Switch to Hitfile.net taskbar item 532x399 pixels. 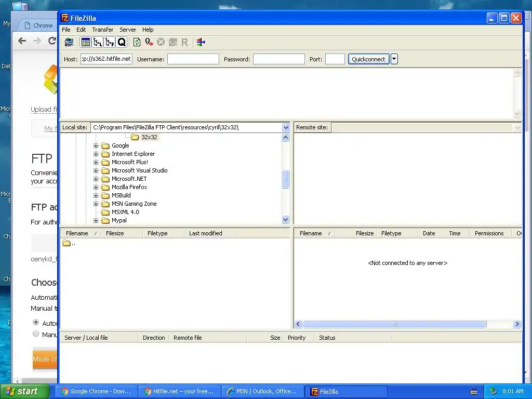(x=179, y=392)
